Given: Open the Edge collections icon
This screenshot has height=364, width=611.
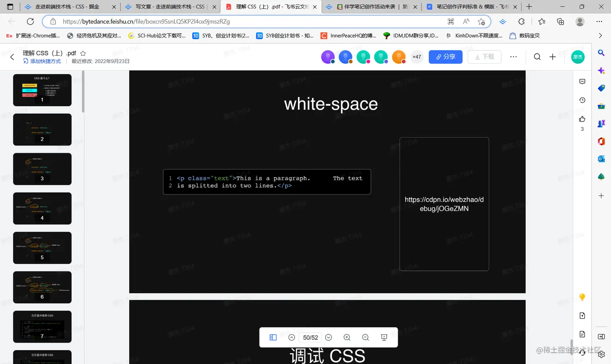Looking at the screenshot, I should [560, 21].
